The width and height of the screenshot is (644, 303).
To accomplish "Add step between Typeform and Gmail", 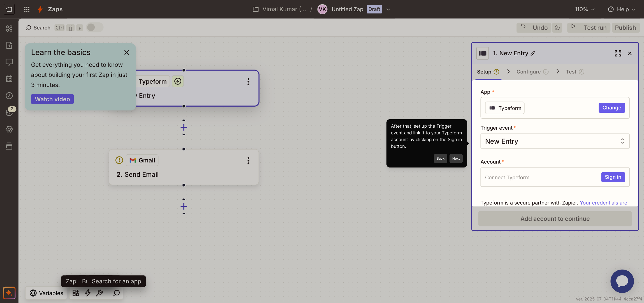I will [x=184, y=127].
